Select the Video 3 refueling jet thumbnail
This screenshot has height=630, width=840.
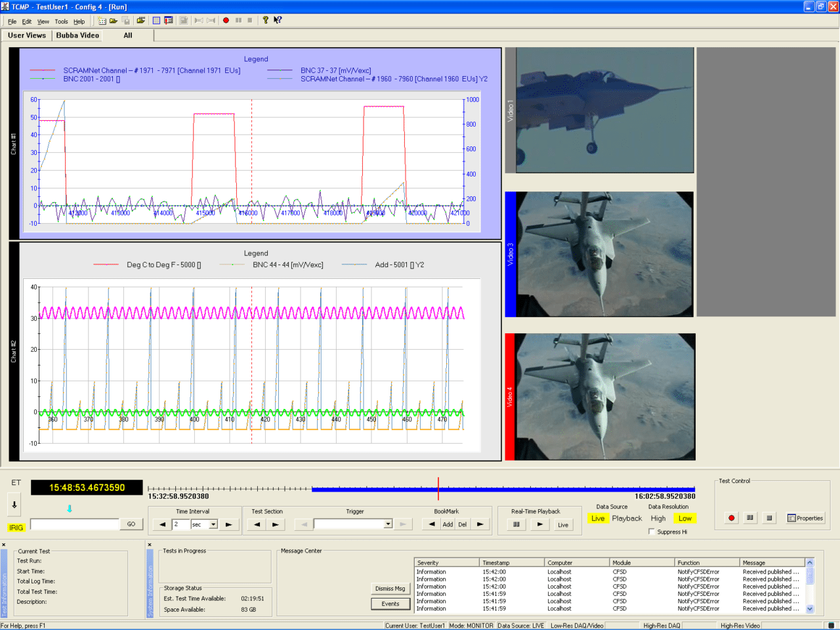coord(604,255)
